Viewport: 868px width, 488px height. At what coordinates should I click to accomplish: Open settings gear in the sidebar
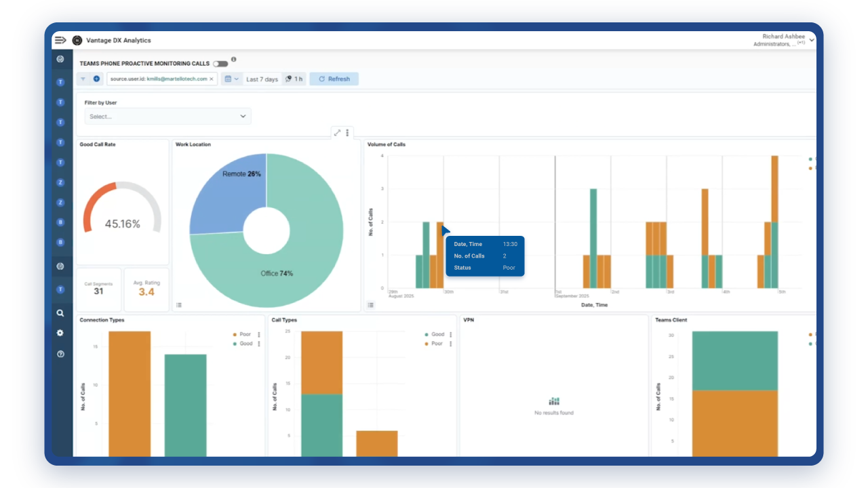(60, 333)
